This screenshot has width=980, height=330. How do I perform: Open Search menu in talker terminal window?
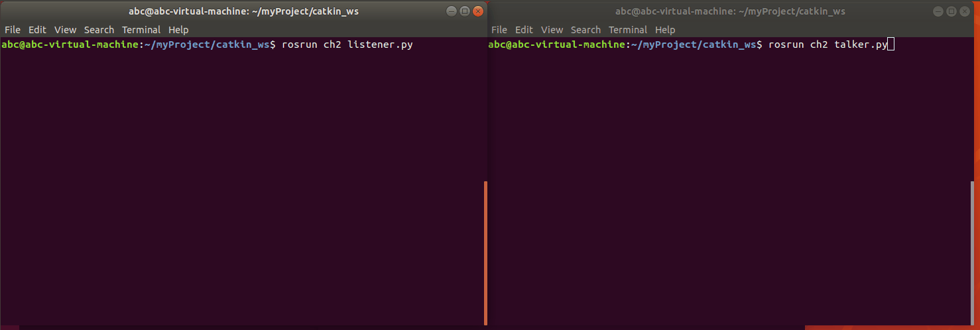coord(585,30)
